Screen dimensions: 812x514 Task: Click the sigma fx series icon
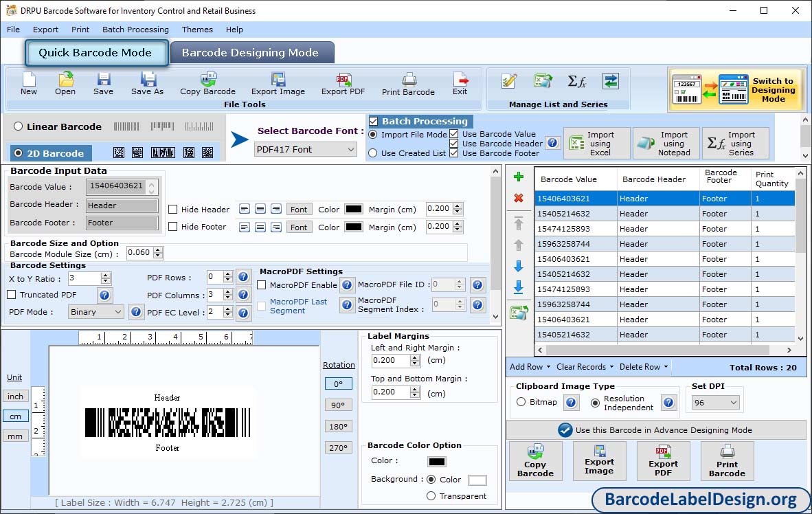click(576, 81)
